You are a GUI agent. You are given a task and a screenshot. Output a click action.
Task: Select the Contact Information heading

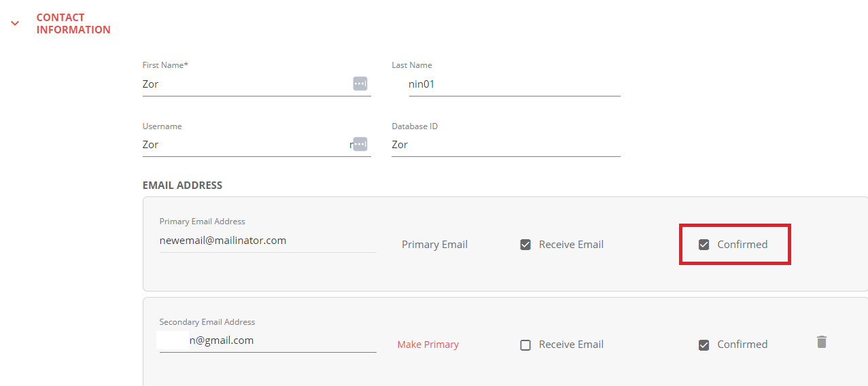click(73, 23)
